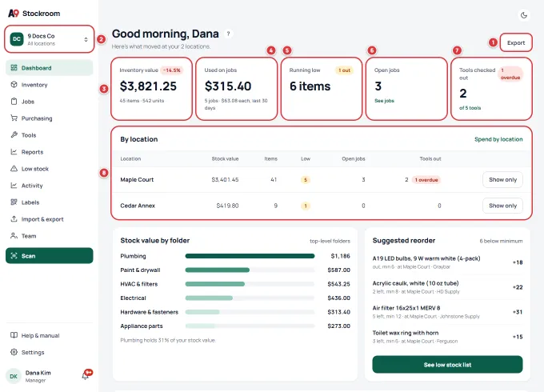Navigate to Low stock in sidebar
The image size is (544, 392).
(50, 169)
